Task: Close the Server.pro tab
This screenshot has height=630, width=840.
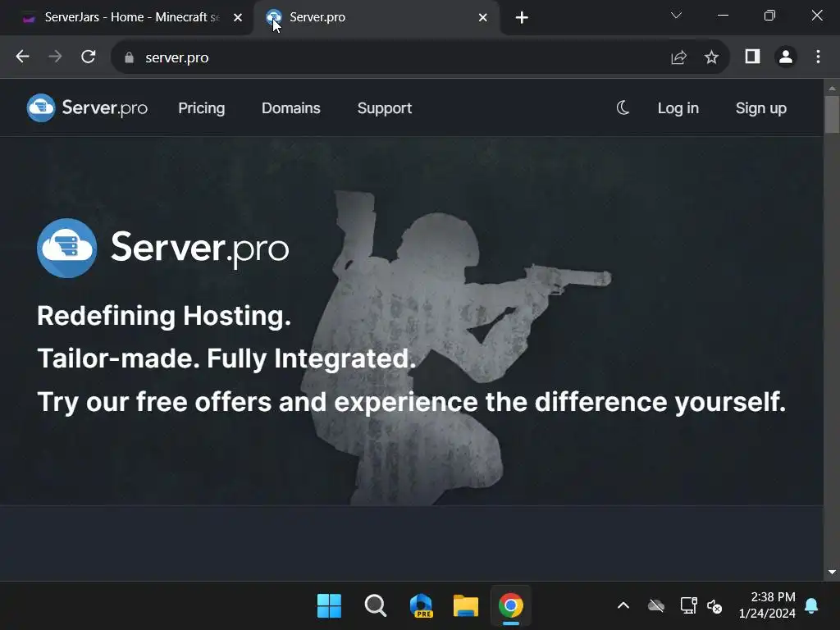Action: pos(482,18)
